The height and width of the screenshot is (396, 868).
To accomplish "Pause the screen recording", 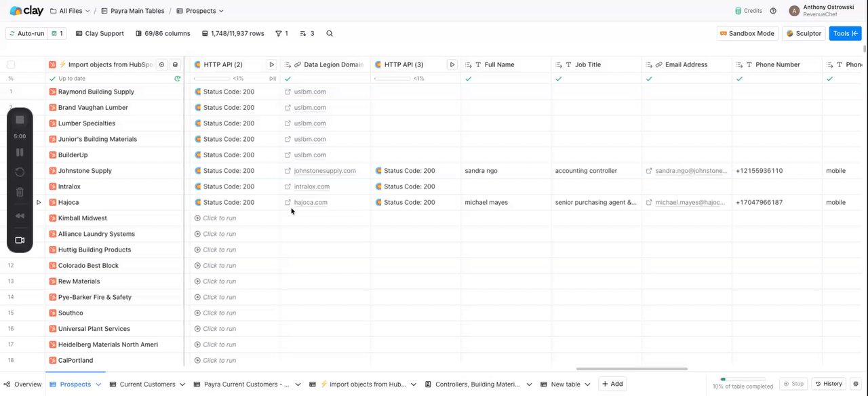I will tap(20, 153).
